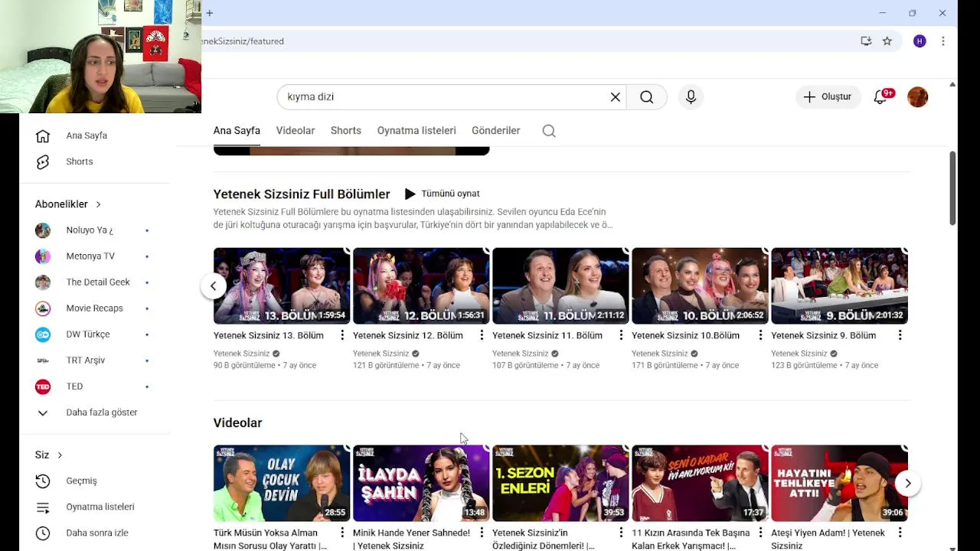Open options for 11 Kızın Arasında video

click(x=760, y=533)
